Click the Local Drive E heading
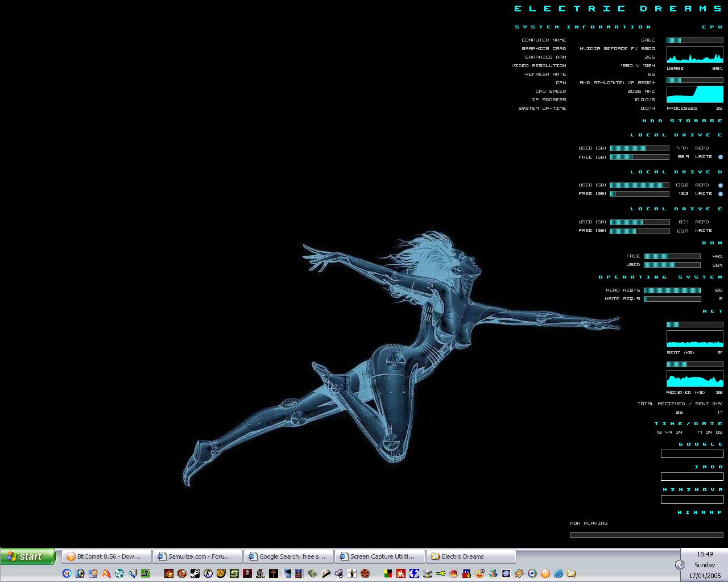The width and height of the screenshot is (728, 582). 676,209
